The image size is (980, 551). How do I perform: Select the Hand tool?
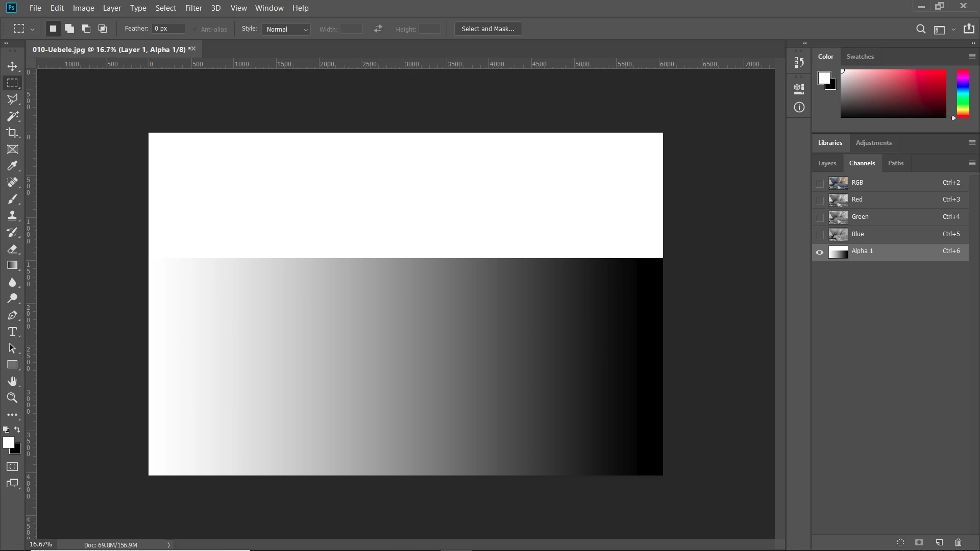point(12,382)
